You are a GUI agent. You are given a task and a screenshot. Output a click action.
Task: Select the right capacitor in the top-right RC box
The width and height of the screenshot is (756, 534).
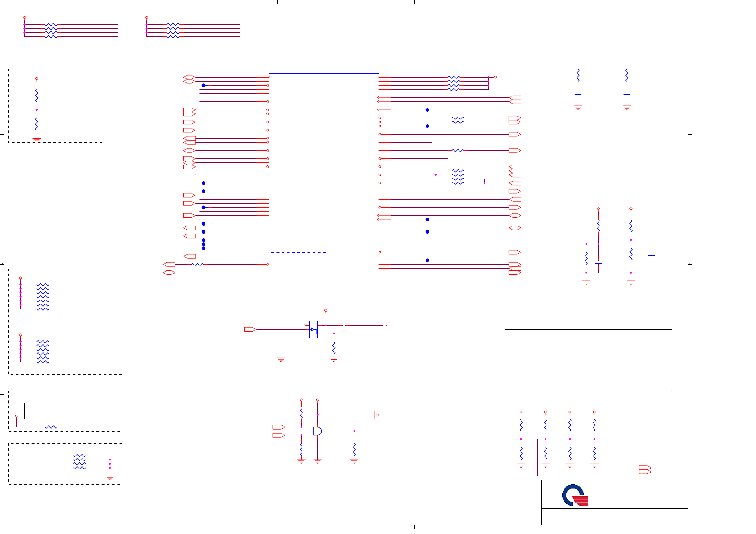pyautogui.click(x=627, y=96)
